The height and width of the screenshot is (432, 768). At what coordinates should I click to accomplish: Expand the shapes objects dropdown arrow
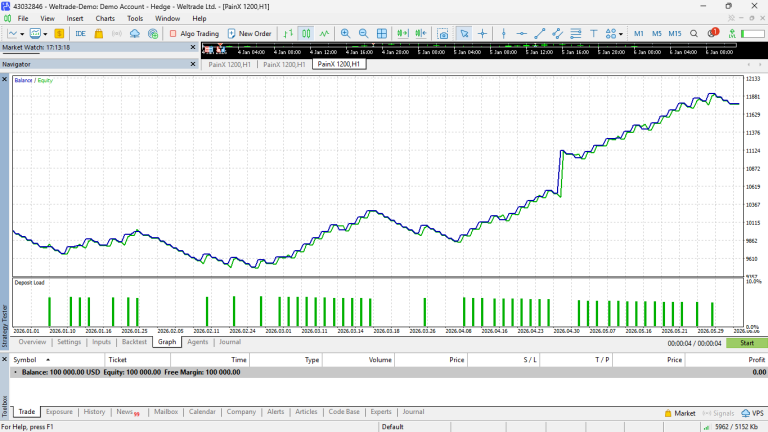[x=621, y=34]
